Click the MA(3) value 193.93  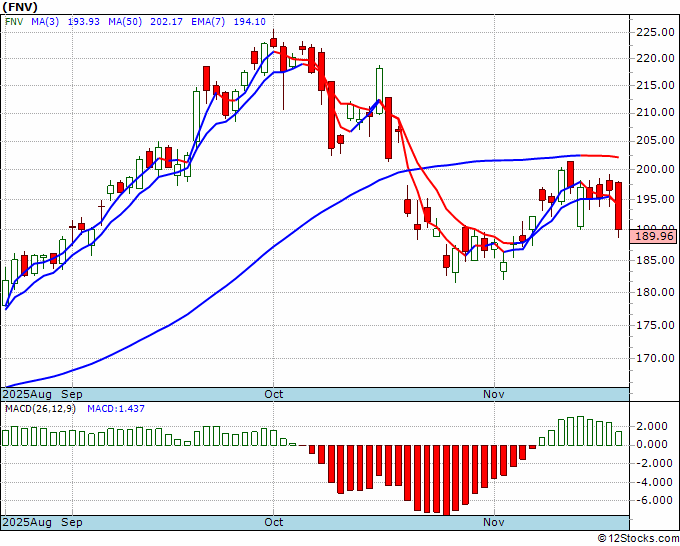(x=84, y=22)
